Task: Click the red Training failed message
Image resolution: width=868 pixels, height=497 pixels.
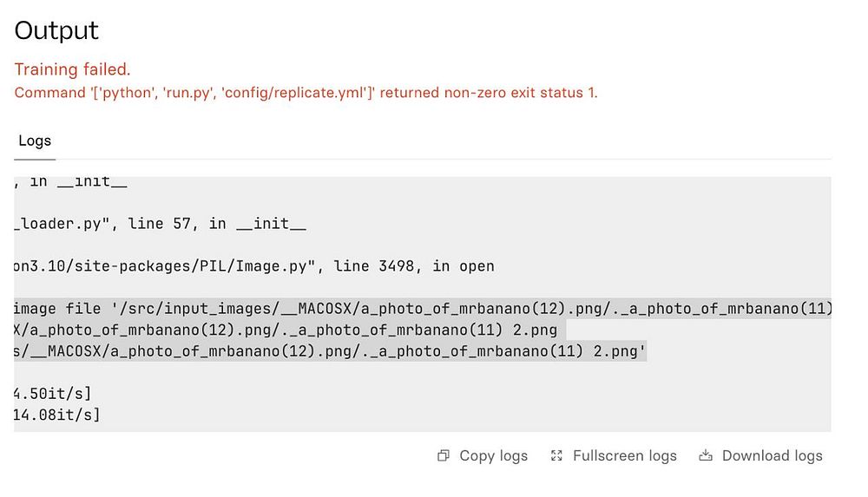Action: point(72,69)
